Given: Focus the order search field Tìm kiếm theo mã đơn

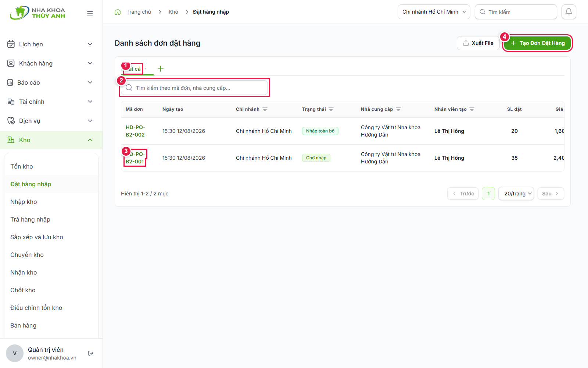Looking at the screenshot, I should point(194,88).
